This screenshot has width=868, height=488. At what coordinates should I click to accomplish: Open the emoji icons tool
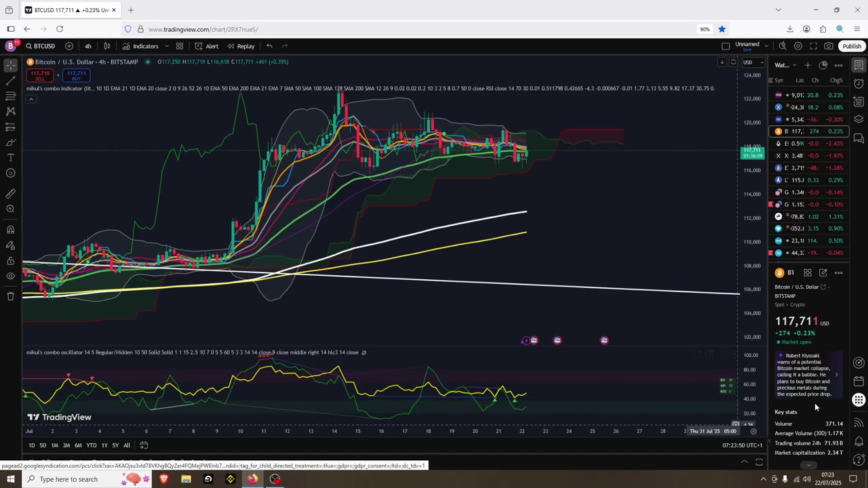10,174
